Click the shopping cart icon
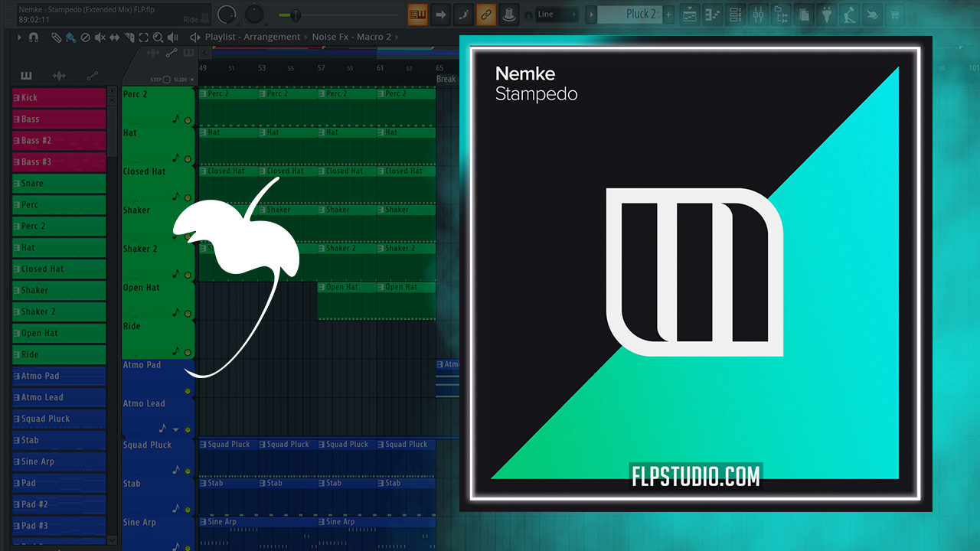Viewport: 980px width, 551px height. click(894, 15)
